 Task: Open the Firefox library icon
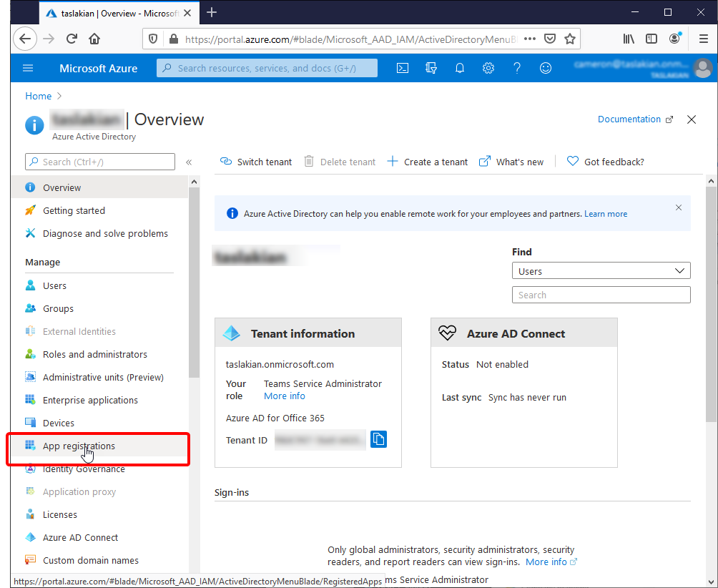(x=629, y=39)
